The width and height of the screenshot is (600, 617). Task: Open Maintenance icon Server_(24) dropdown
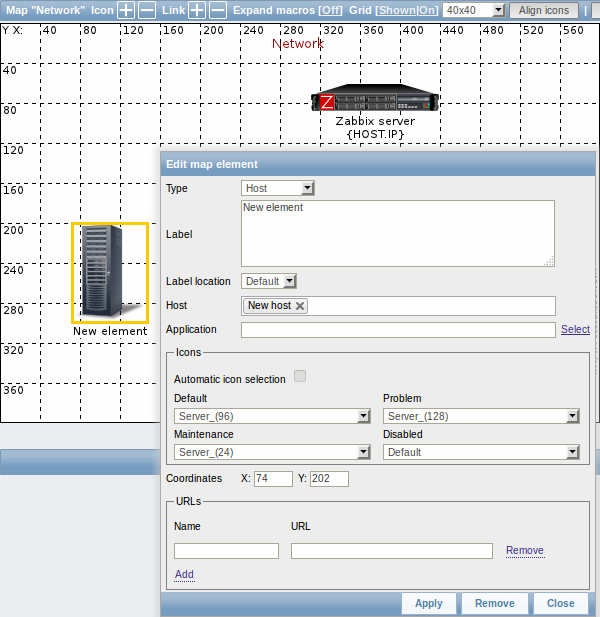(272, 452)
